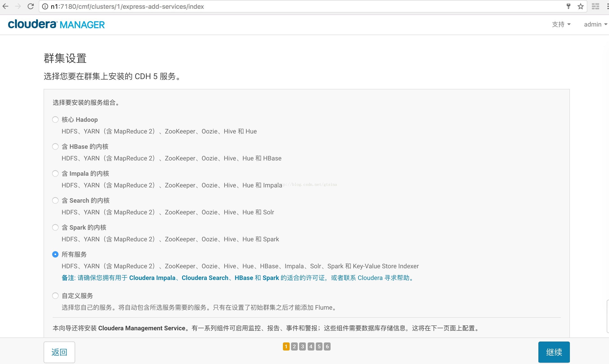609x364 pixels.
Task: Click the Cloudera Manager logo
Action: click(x=56, y=24)
